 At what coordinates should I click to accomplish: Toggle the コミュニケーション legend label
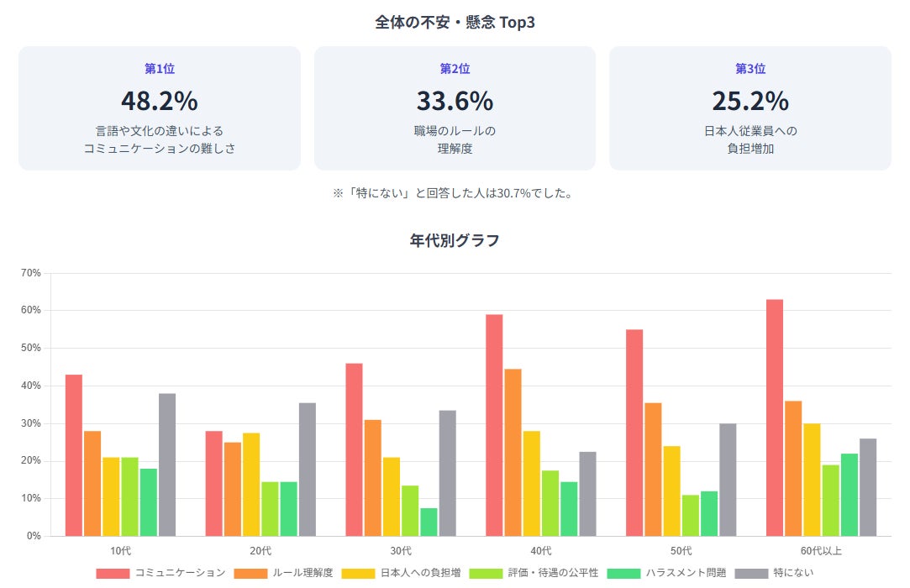point(180,573)
